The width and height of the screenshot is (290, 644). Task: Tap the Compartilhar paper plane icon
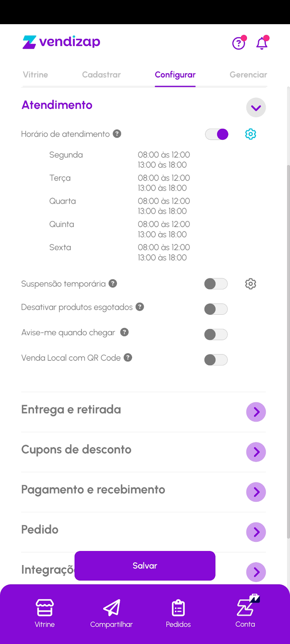tap(112, 608)
